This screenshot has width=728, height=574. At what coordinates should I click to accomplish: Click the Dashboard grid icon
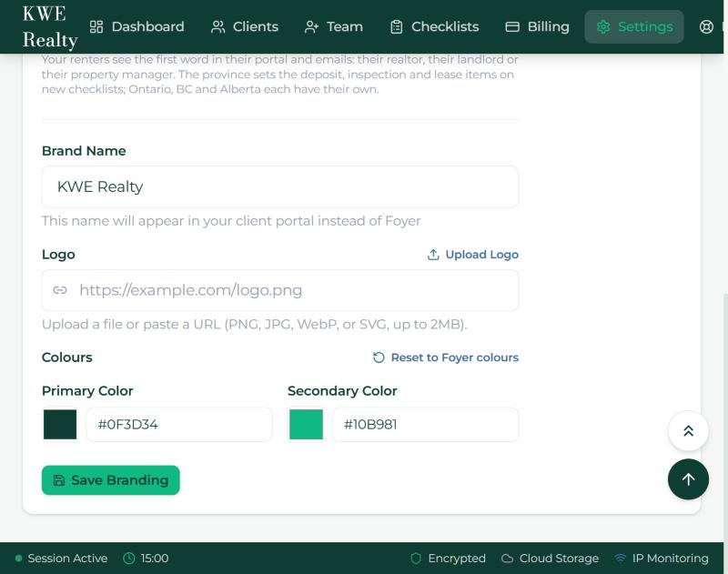(96, 27)
